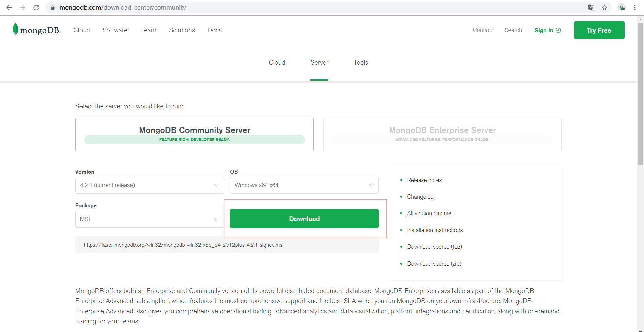Open the browser profile avatar
644x332 pixels.
tap(622, 7)
